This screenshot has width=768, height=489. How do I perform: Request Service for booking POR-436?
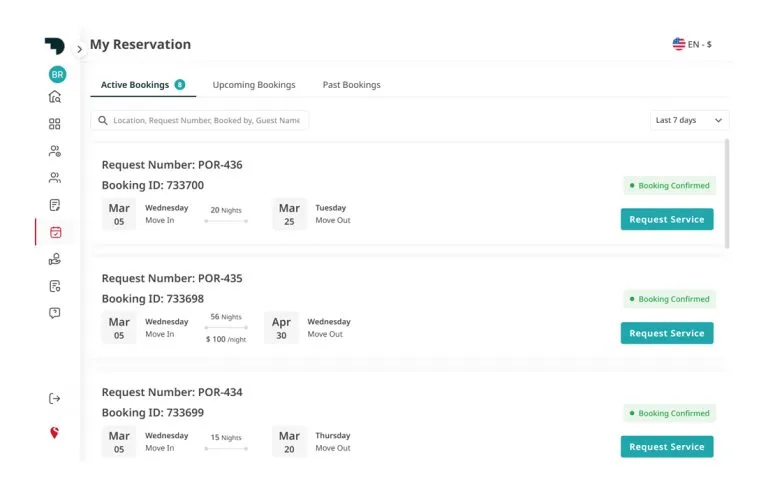click(x=667, y=219)
